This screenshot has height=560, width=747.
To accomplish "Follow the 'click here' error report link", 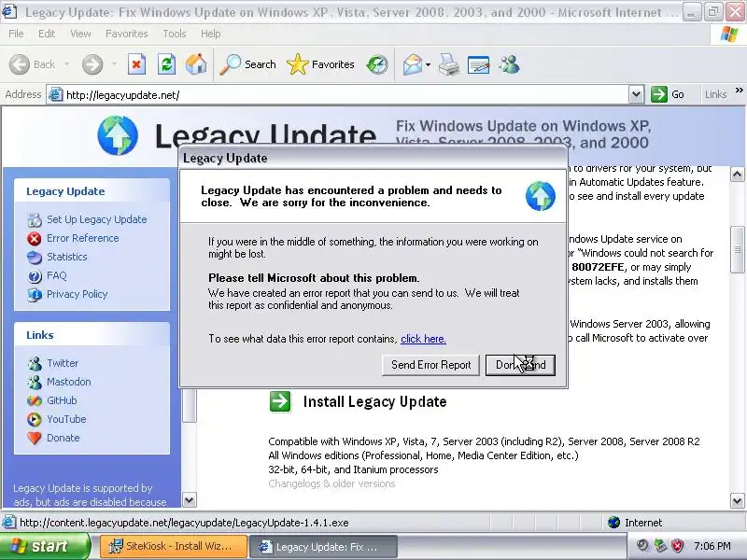I will (423, 339).
